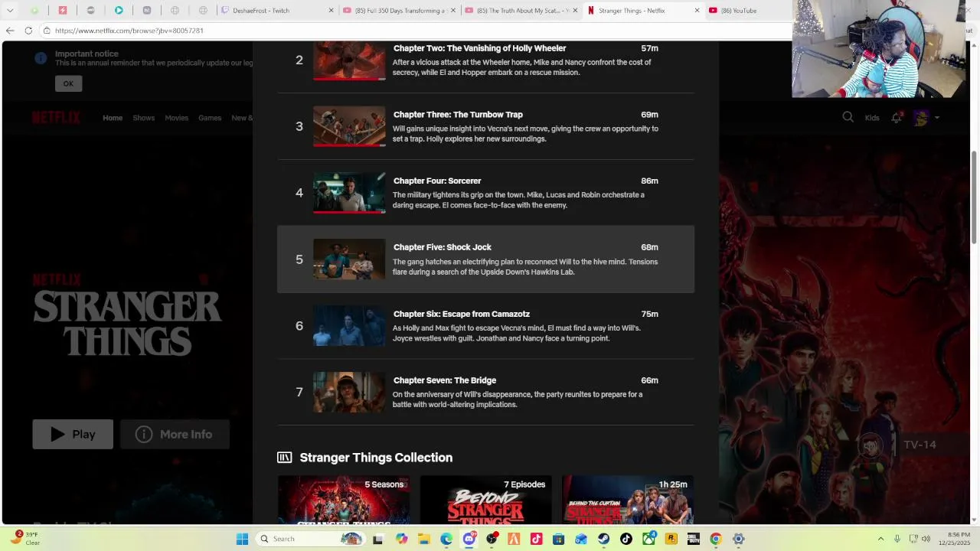The height and width of the screenshot is (551, 980).
Task: Click the Netflix logo in header
Action: click(56, 118)
